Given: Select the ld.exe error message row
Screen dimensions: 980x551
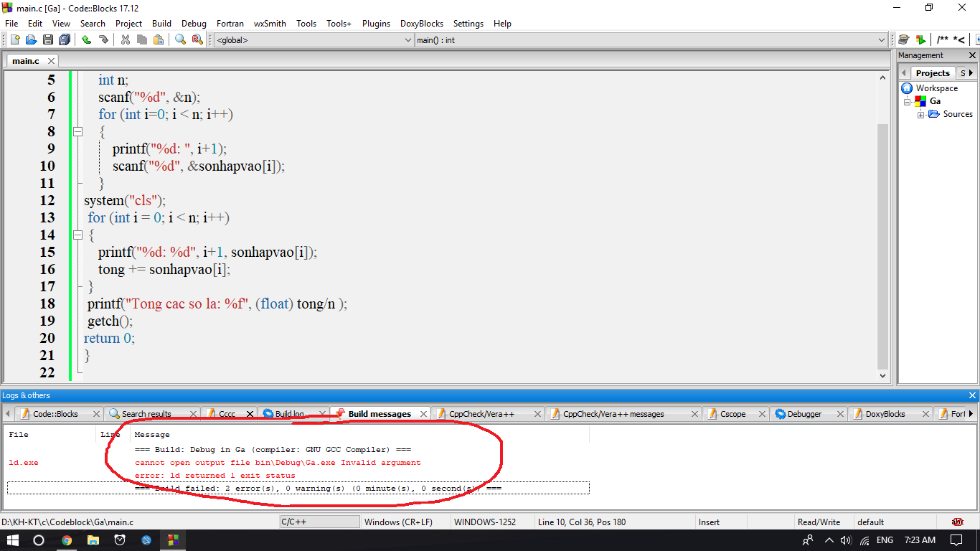Looking at the screenshot, I should pyautogui.click(x=277, y=463).
